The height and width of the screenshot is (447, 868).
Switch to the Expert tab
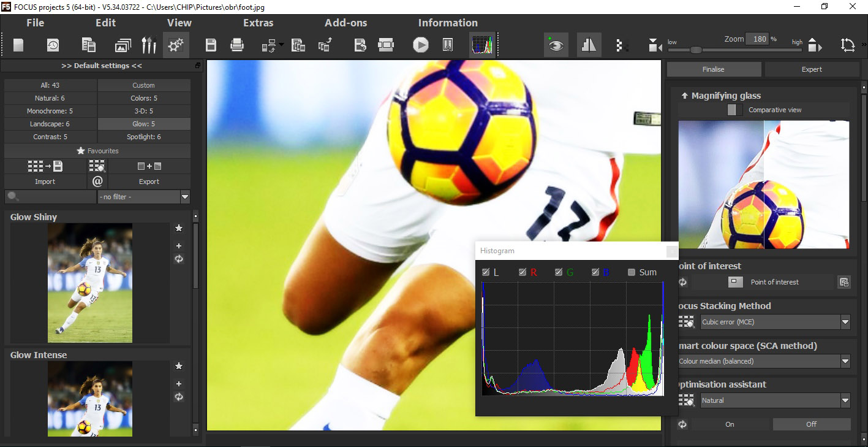(x=812, y=69)
